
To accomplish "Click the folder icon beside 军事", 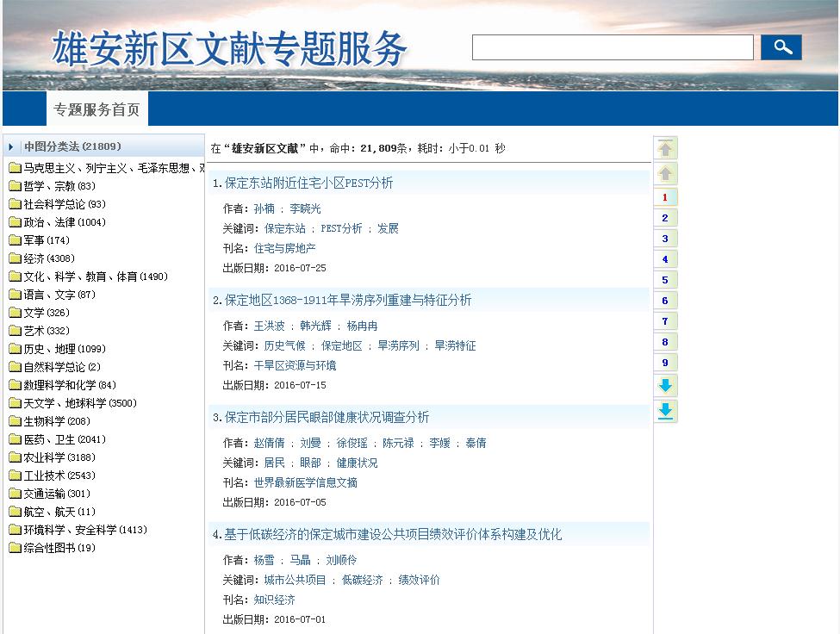I will [15, 240].
